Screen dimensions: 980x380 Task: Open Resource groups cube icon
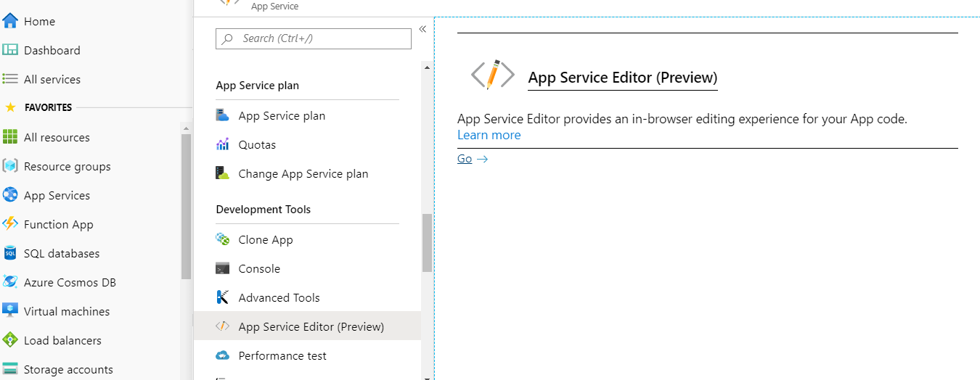click(10, 166)
